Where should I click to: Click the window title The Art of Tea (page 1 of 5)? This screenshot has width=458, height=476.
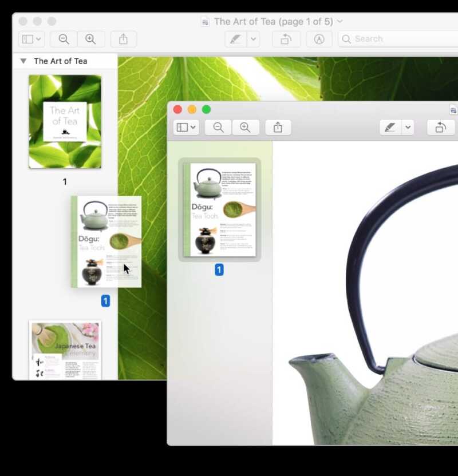(x=272, y=21)
